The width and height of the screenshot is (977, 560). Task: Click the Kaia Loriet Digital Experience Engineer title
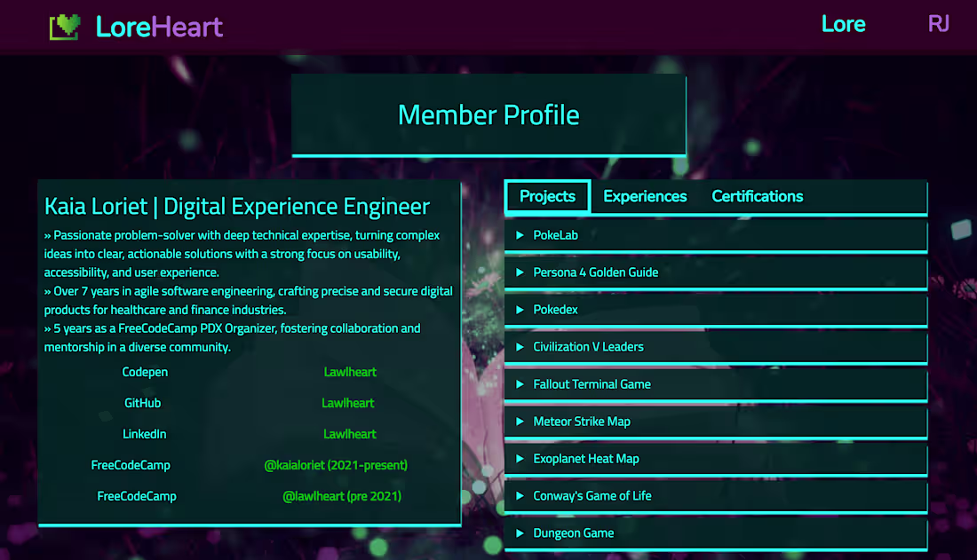point(237,206)
